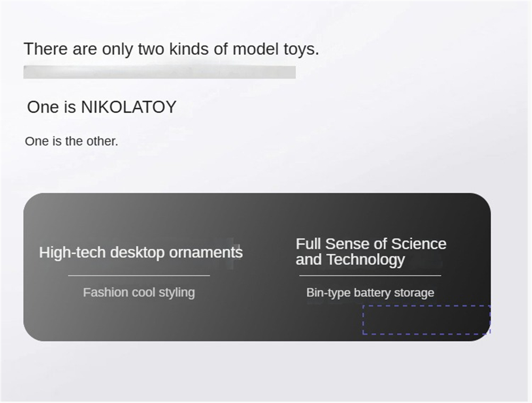
Task: Click the 'Bin-type battery storage' caption
Action: point(370,293)
